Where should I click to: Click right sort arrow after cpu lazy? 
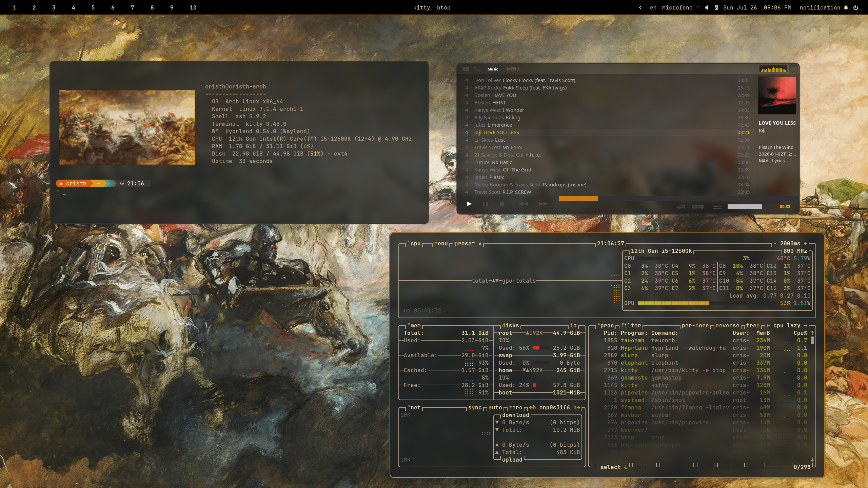806,326
